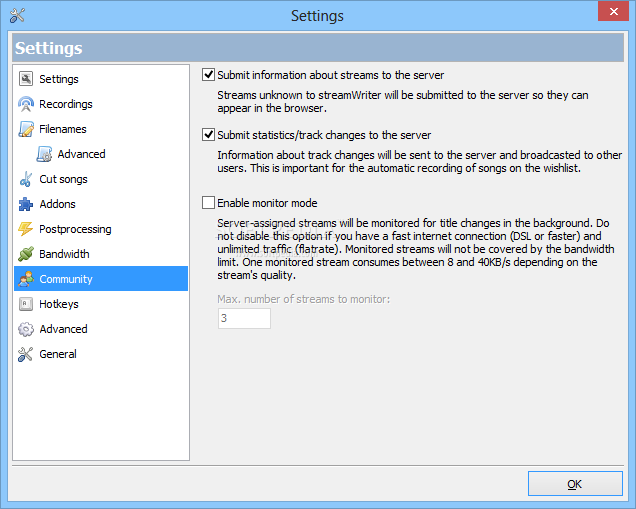Click the Settings wrench icon in sidebar
The height and width of the screenshot is (509, 636).
26,79
